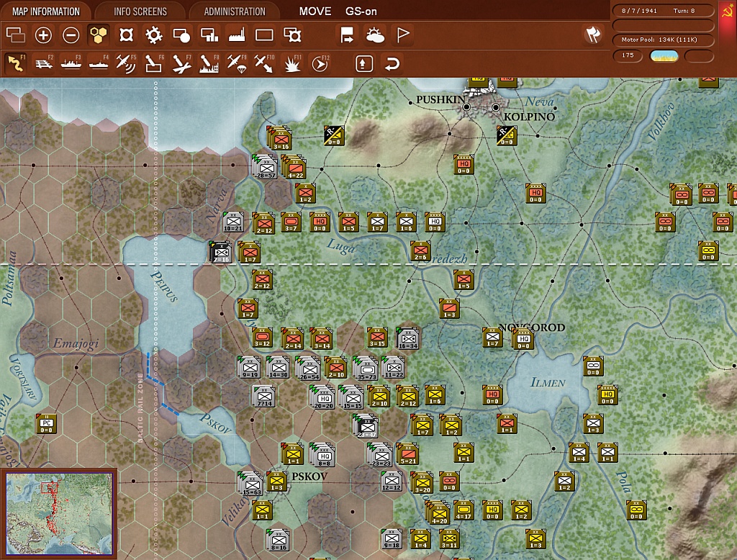Viewport: 737px width, 560px height.
Task: Open the MAP INFORMATION tab
Action: [45, 12]
